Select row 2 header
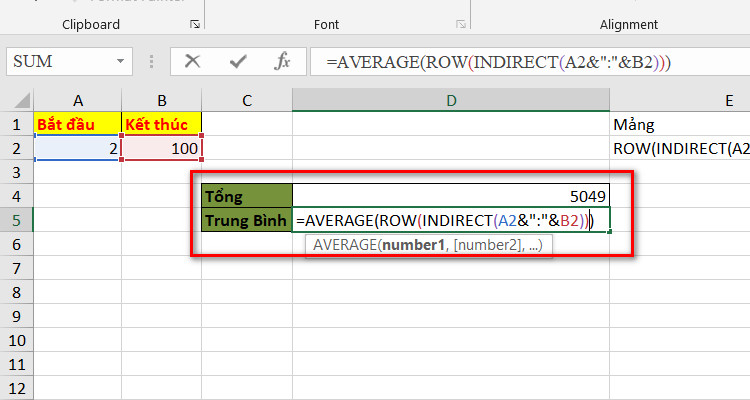 point(17,148)
